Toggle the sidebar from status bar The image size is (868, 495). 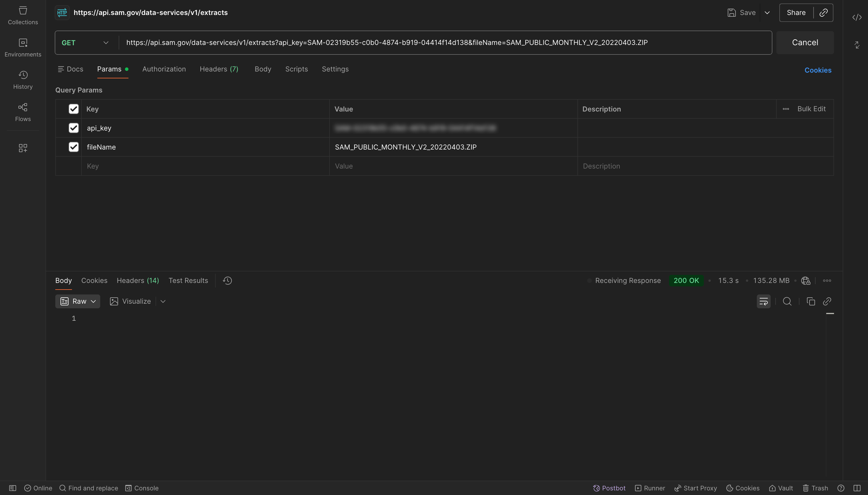tap(13, 488)
